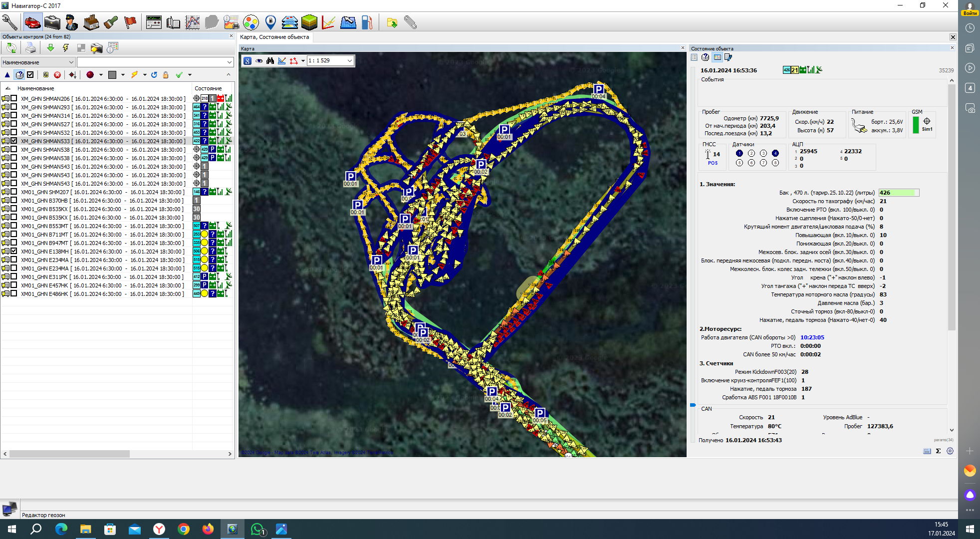Click the padlock button in filter toolbar

click(166, 75)
